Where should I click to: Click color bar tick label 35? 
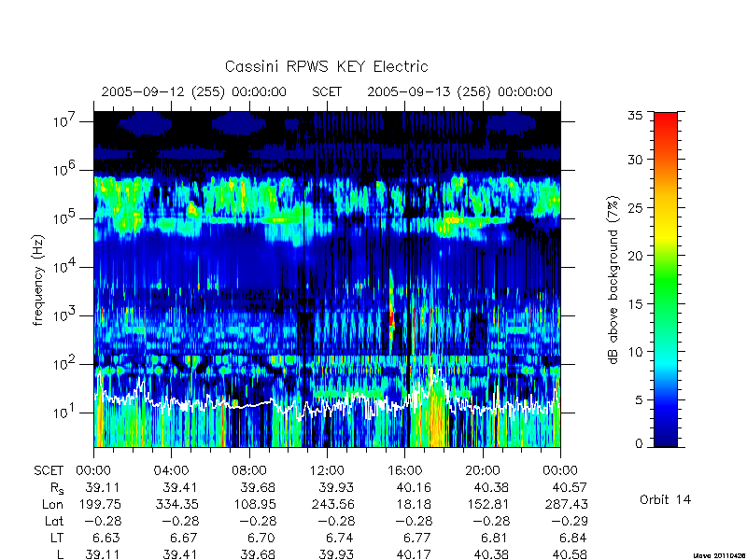pyautogui.click(x=635, y=116)
